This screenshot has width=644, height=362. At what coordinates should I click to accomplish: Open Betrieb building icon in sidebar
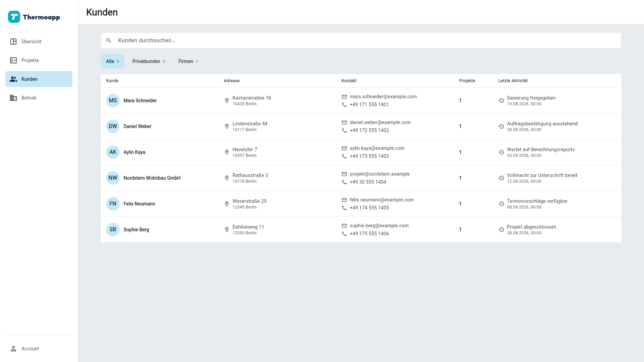(x=13, y=98)
